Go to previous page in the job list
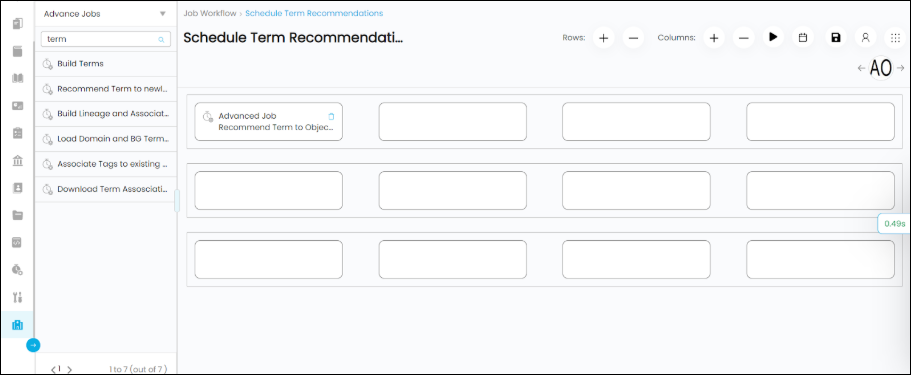911x375 pixels. point(53,369)
